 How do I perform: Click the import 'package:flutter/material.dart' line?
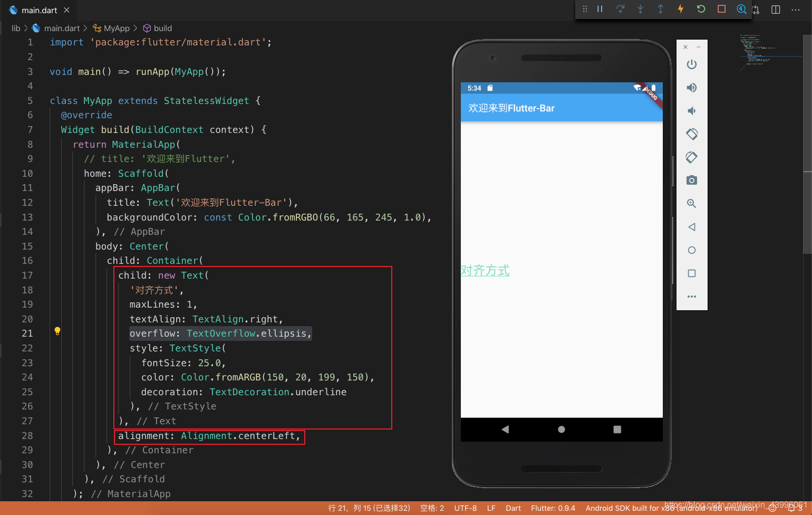(161, 42)
